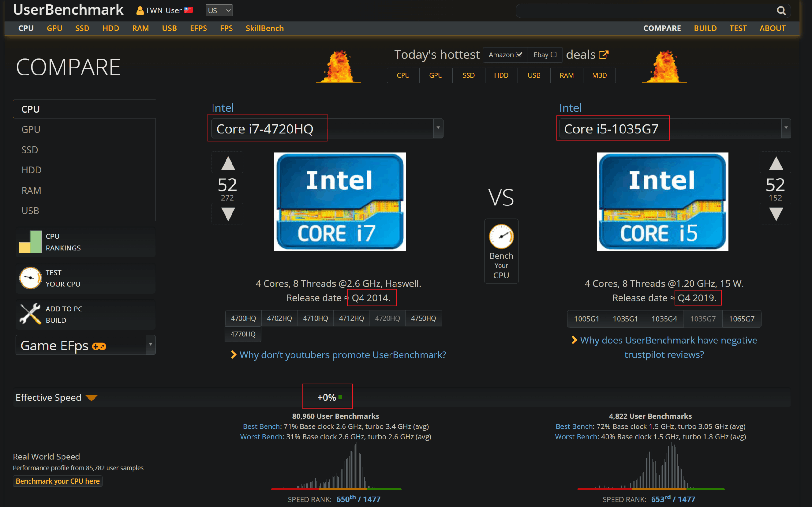The height and width of the screenshot is (507, 812).
Task: Open the Core i7-4720HQ model dropdown arrow
Action: pos(438,128)
